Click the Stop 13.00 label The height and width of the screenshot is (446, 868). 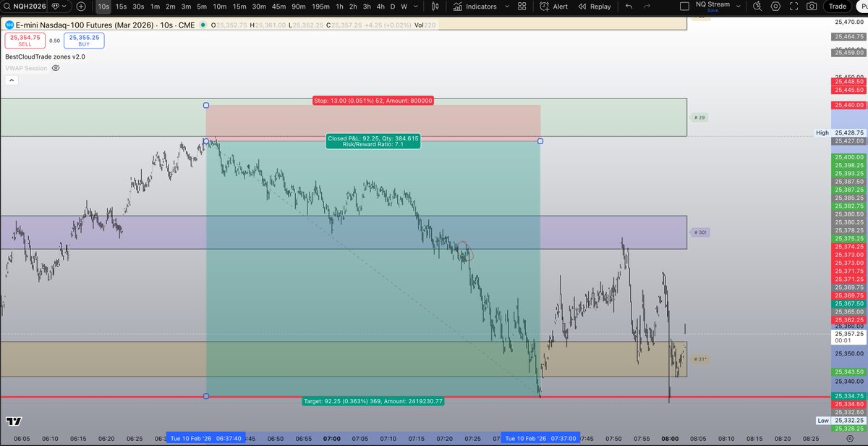pos(373,101)
